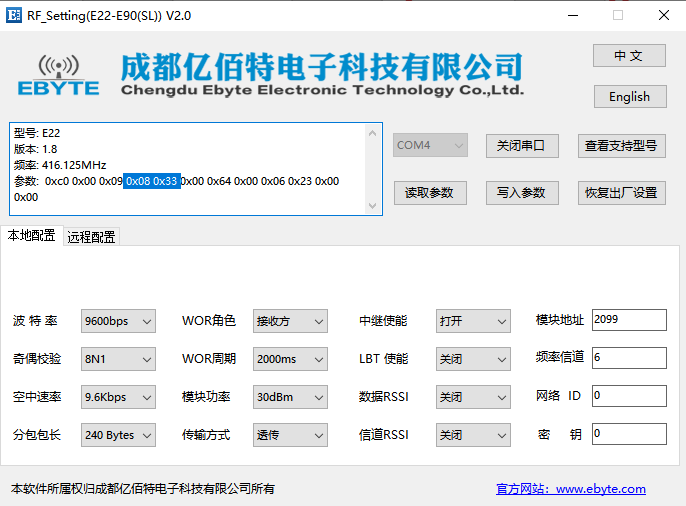686x506 pixels.
Task: Click the EBYTE logo icon
Action: pos(59,75)
